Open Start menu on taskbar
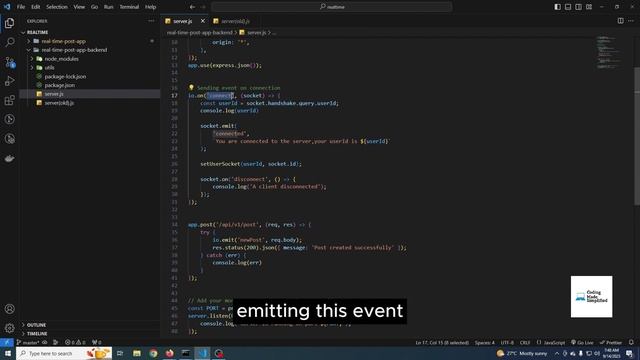 [8, 353]
